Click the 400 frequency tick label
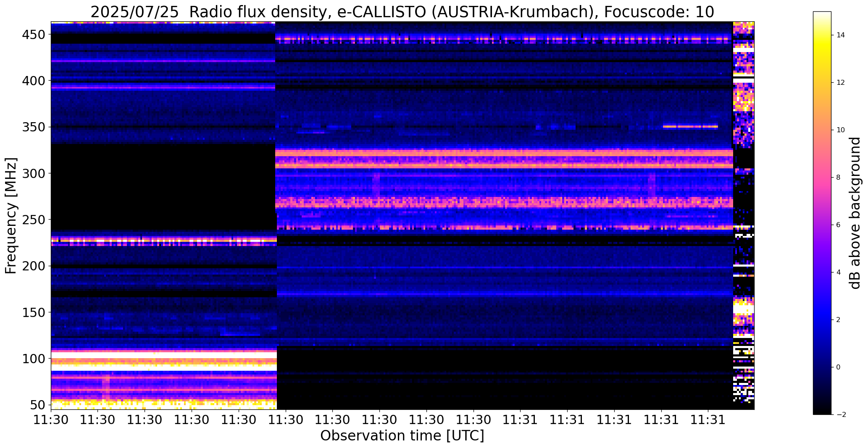The image size is (868, 448). pos(33,80)
